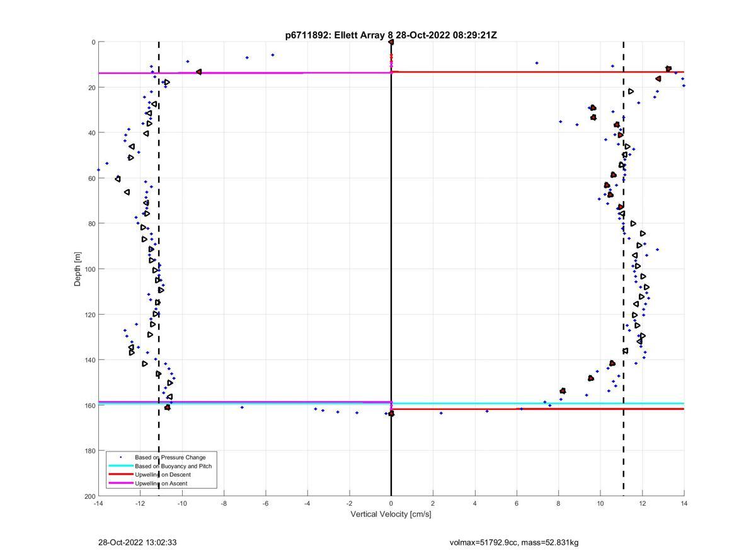Click x-axis tick label '6'

(517, 504)
